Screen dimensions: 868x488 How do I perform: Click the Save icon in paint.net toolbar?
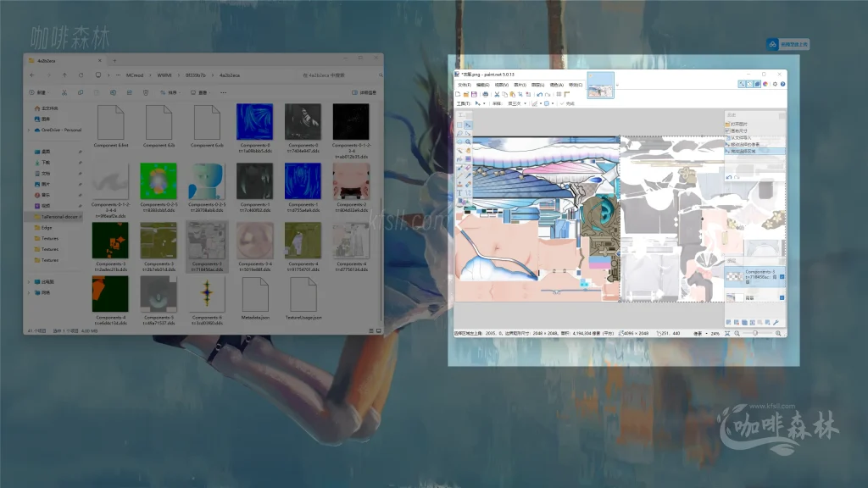[x=474, y=95]
